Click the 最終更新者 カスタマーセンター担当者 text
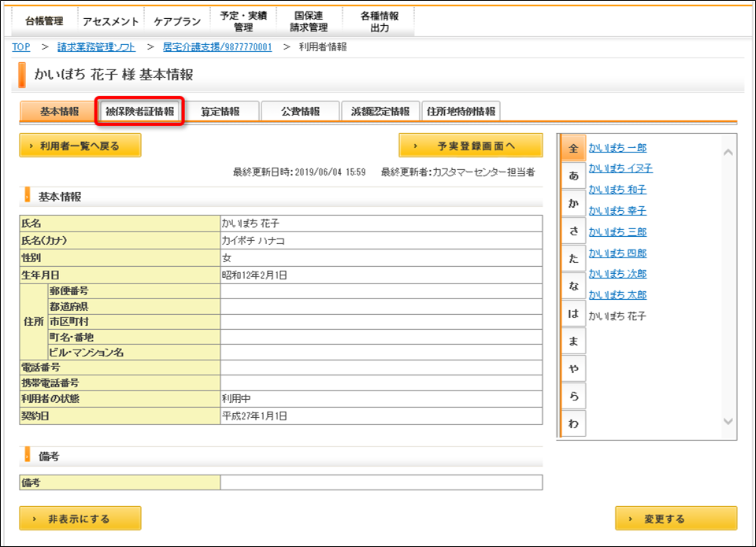Image resolution: width=756 pixels, height=547 pixels. pos(458,172)
